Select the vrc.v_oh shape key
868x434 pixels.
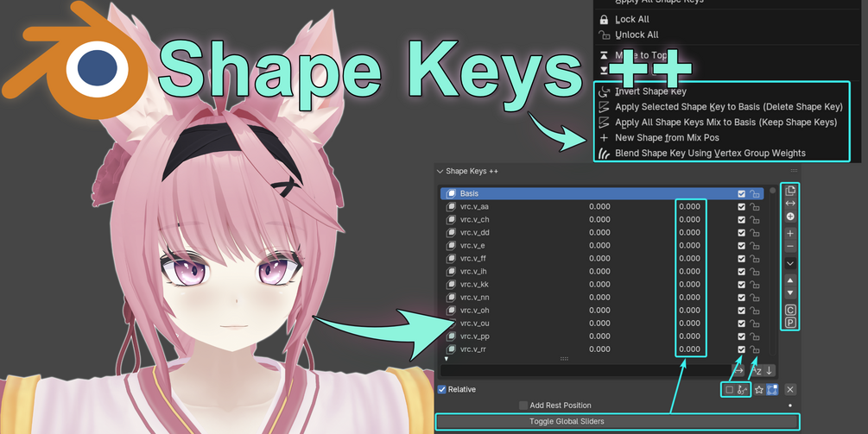coord(474,310)
